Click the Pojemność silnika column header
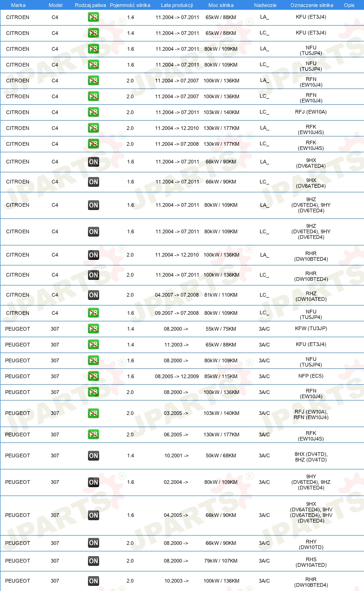 point(130,5)
